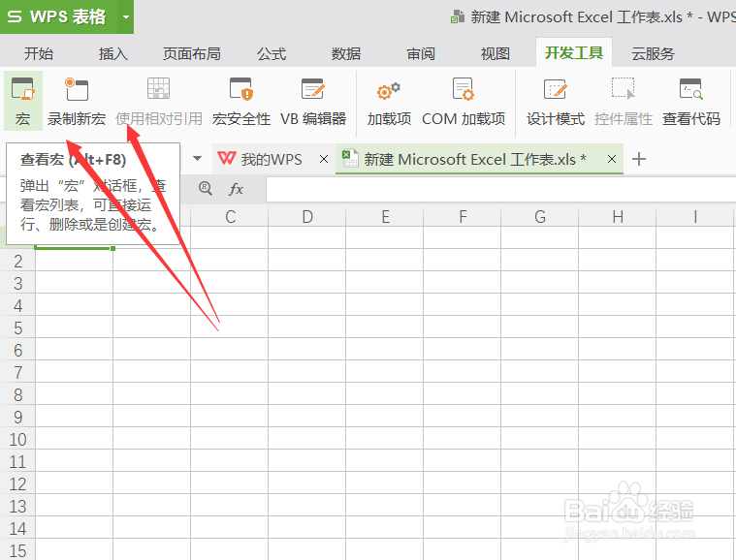Select the 开发工具 ribbon tab

point(574,52)
